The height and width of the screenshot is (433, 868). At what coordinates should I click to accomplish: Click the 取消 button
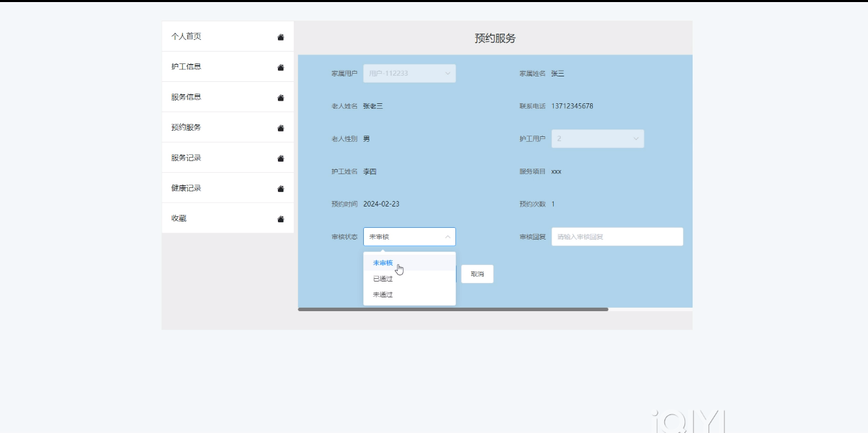click(x=477, y=274)
